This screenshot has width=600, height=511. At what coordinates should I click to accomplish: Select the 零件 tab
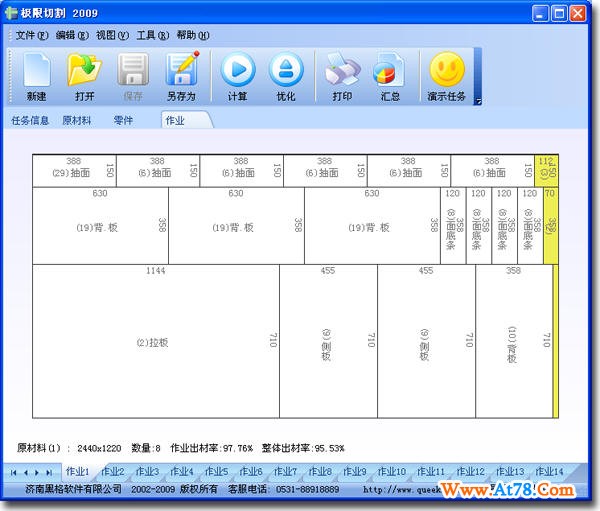123,120
